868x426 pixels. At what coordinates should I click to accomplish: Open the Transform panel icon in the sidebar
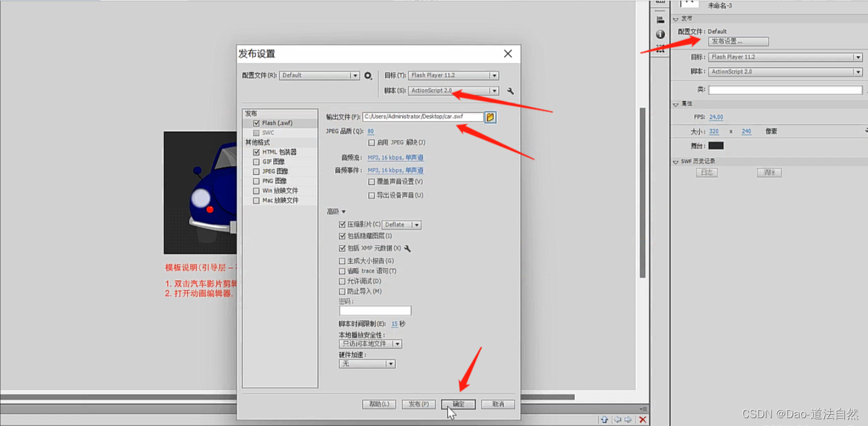point(659,48)
